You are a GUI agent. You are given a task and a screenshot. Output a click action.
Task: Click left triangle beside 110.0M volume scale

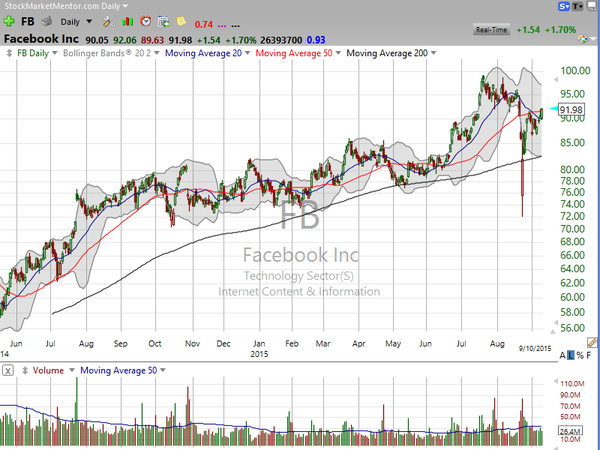[x=556, y=381]
